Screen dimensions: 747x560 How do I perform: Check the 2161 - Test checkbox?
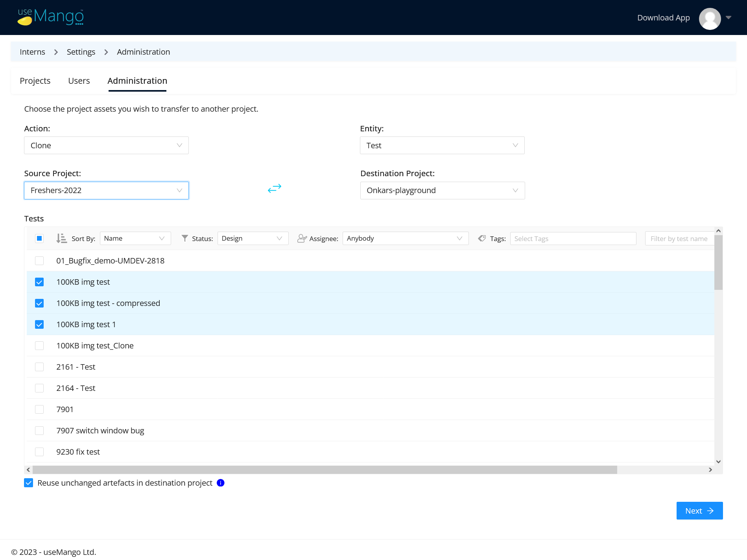(39, 367)
